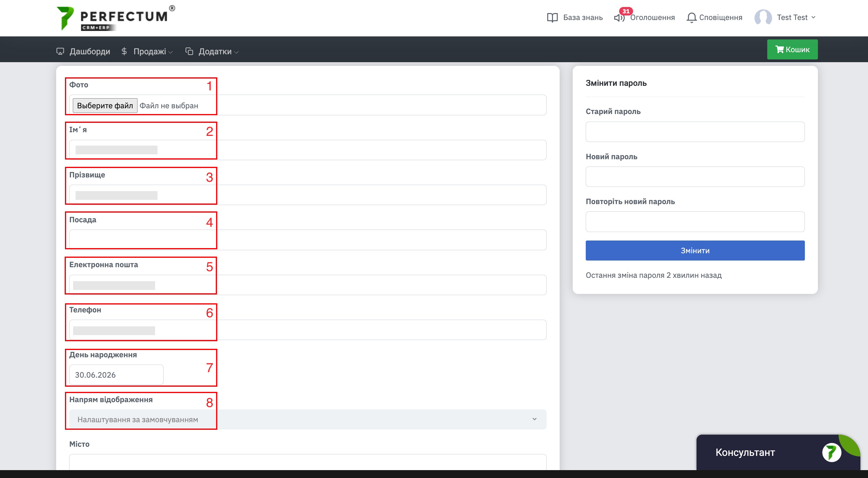868x478 pixels.
Task: Focus the Повторіть новий пароль field
Action: click(695, 221)
